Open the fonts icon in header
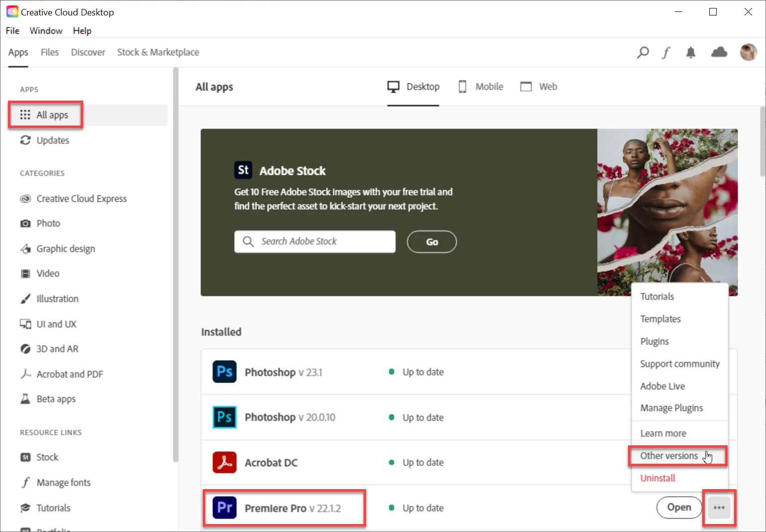 [x=666, y=52]
